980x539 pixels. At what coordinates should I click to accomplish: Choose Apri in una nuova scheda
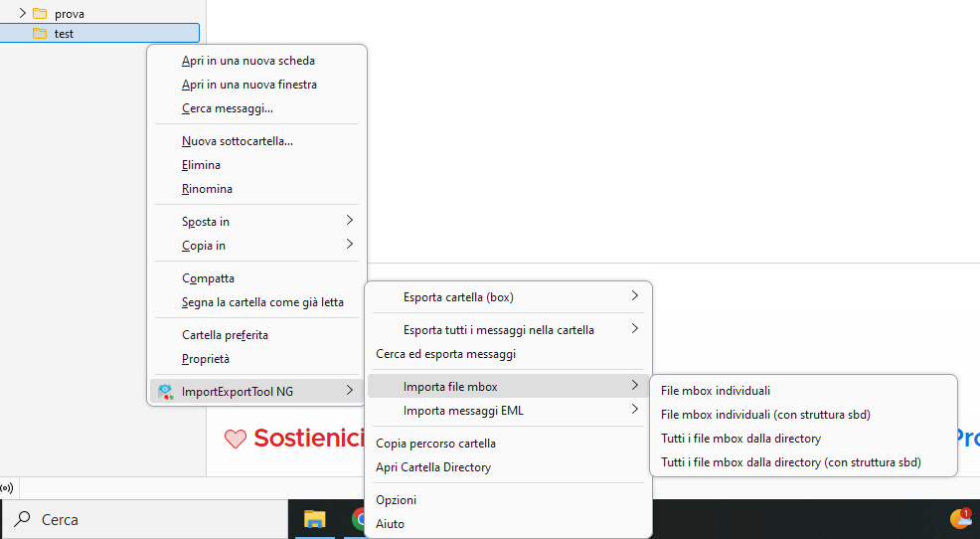[256, 61]
